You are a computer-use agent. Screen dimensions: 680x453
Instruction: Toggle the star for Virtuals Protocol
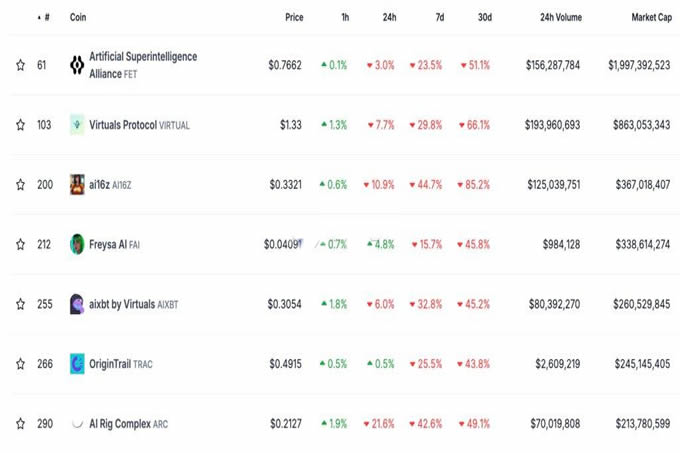click(20, 125)
